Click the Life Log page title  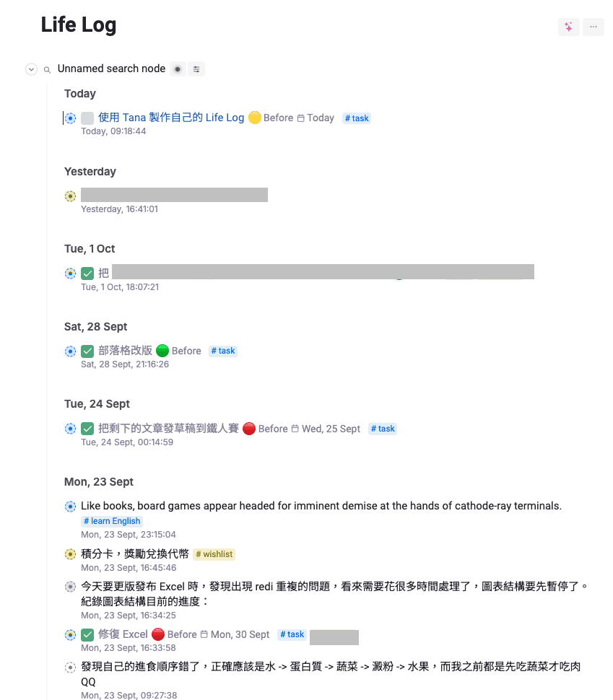click(x=79, y=25)
